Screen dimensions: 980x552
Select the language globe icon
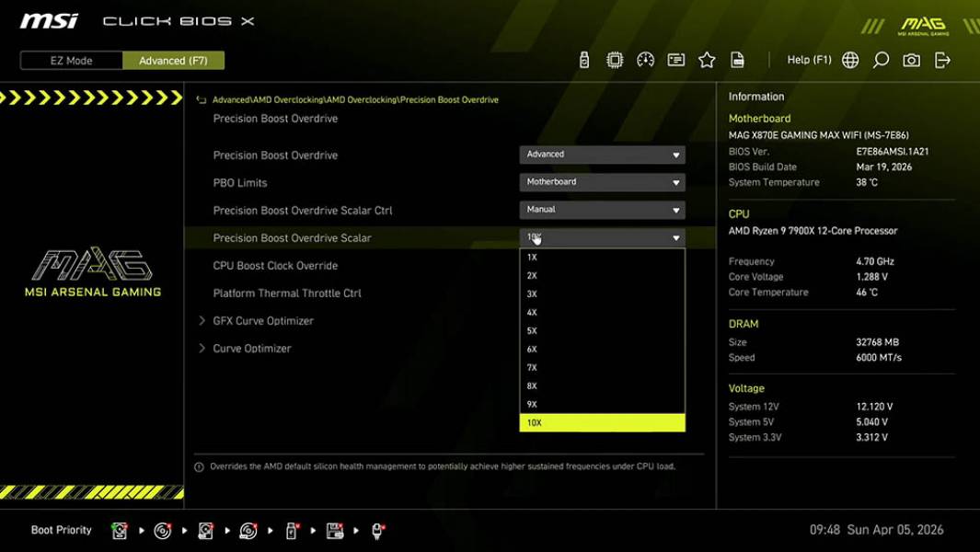[849, 59]
